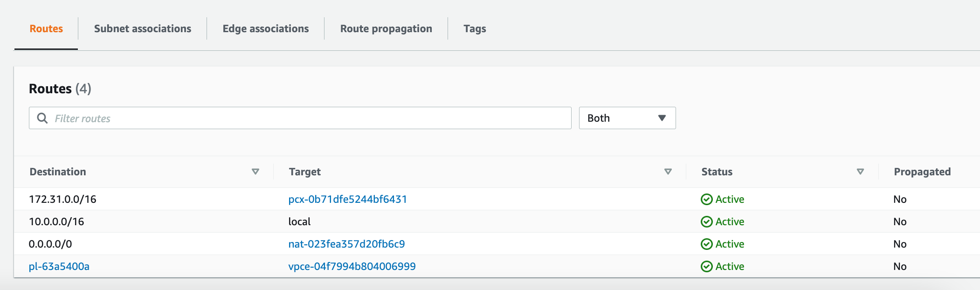Open peering connection pcx-0b71dfe5244bf6431 link
Viewport: 980px width, 290px height.
click(348, 200)
